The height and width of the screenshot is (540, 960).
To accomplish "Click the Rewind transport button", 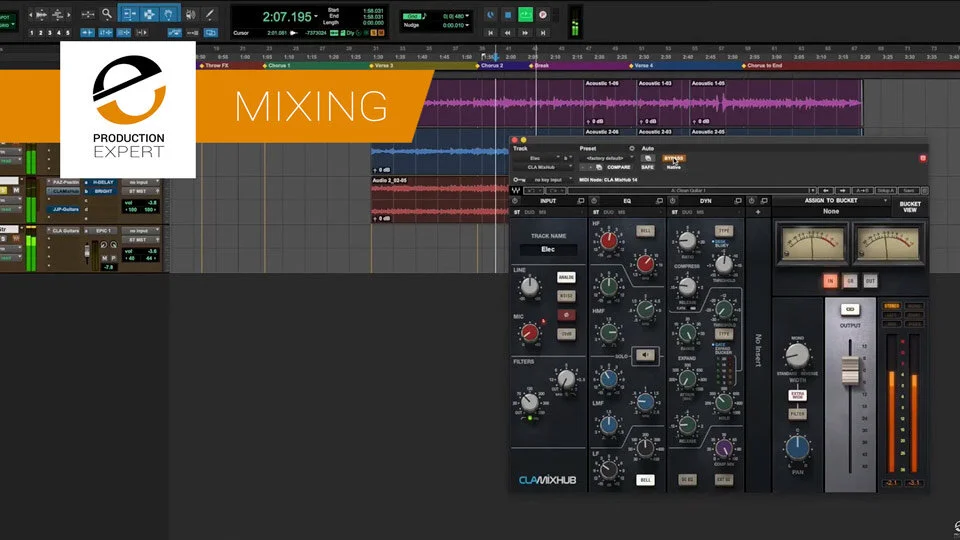I will 508,32.
